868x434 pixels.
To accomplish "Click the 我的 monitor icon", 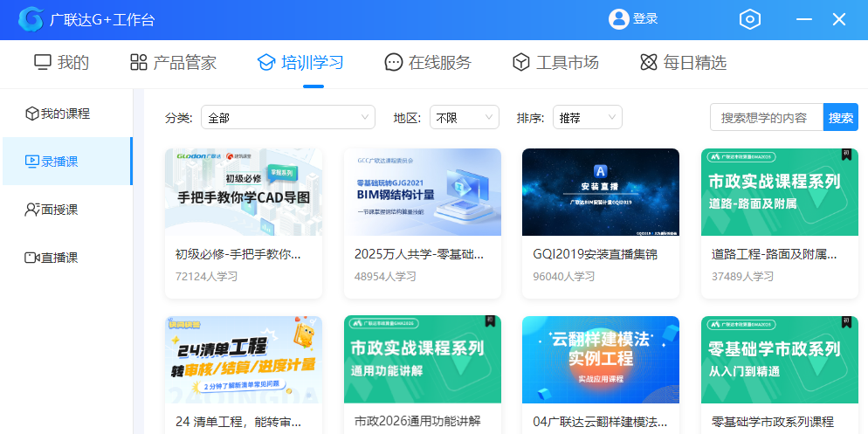I will pos(43,62).
